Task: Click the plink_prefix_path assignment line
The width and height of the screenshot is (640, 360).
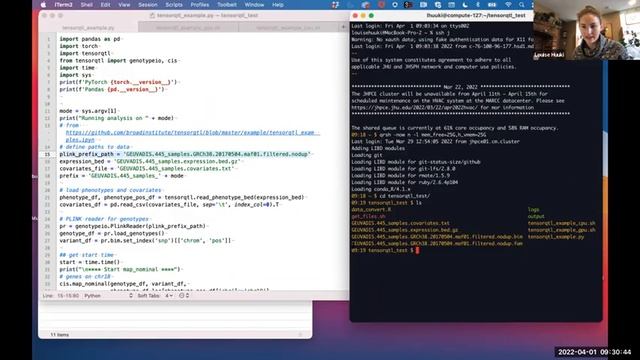Action: (185, 154)
